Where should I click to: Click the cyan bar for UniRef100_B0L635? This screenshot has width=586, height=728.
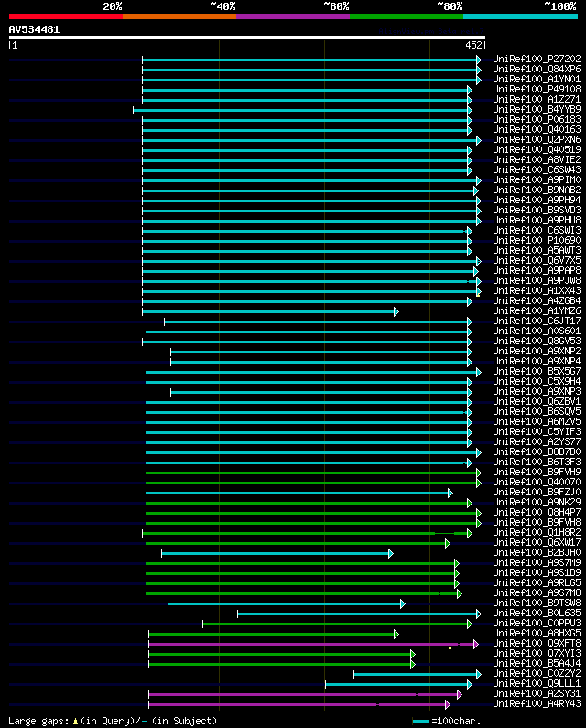pyautogui.click(x=360, y=614)
